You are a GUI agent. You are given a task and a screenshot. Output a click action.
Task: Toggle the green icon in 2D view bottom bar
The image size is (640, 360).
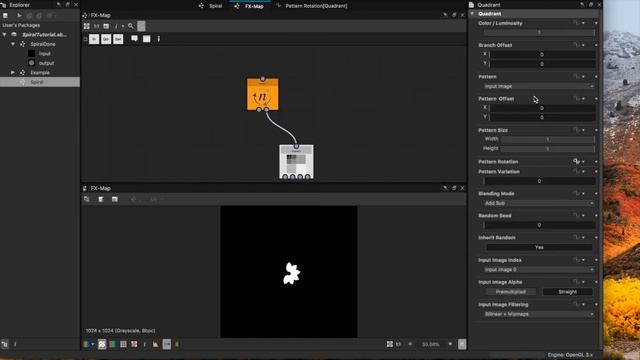click(177, 344)
